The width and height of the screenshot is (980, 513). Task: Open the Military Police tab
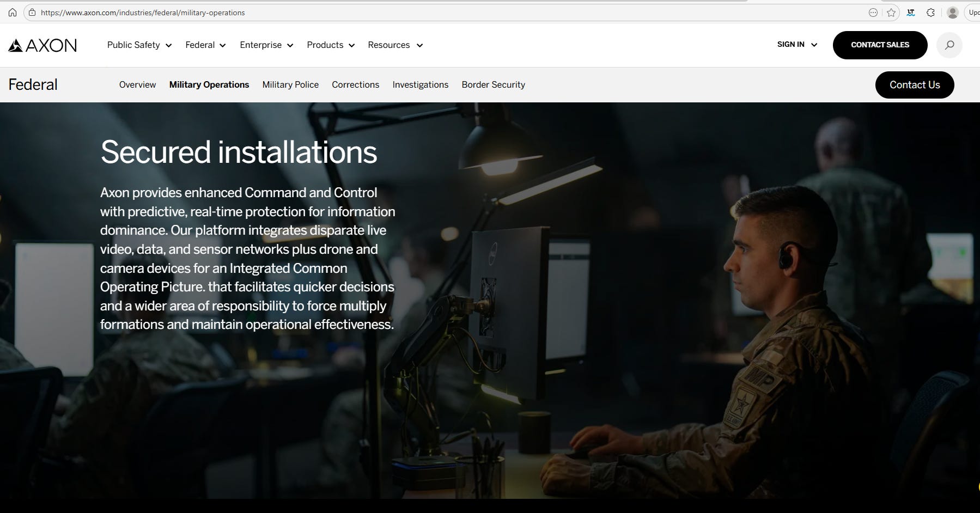pyautogui.click(x=290, y=85)
